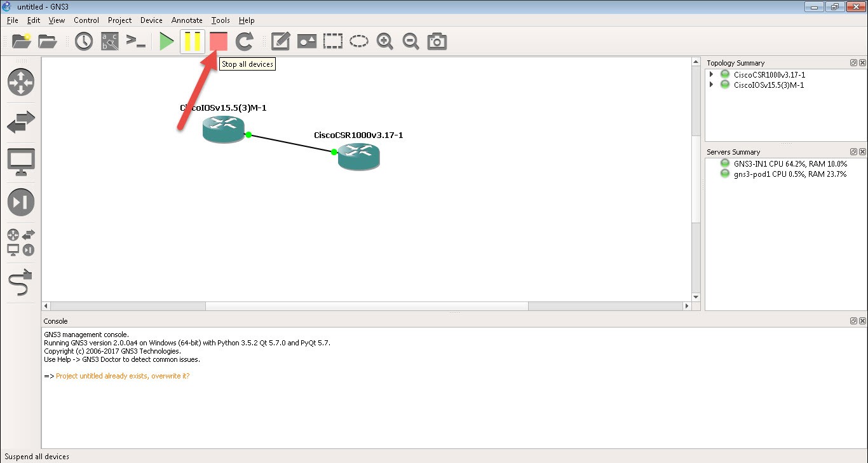The image size is (868, 463).
Task: Float the Topology Summary panel
Action: [853, 63]
